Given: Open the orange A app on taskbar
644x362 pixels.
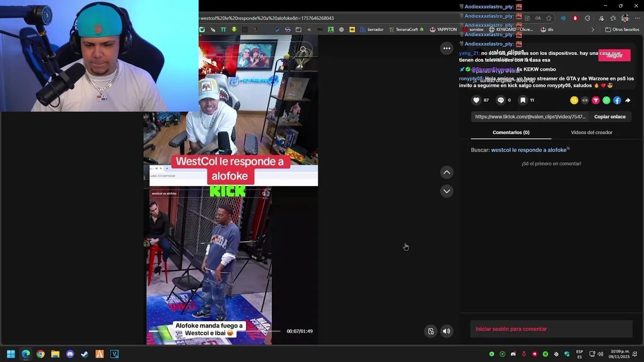Looking at the screenshot, I should (x=100, y=354).
